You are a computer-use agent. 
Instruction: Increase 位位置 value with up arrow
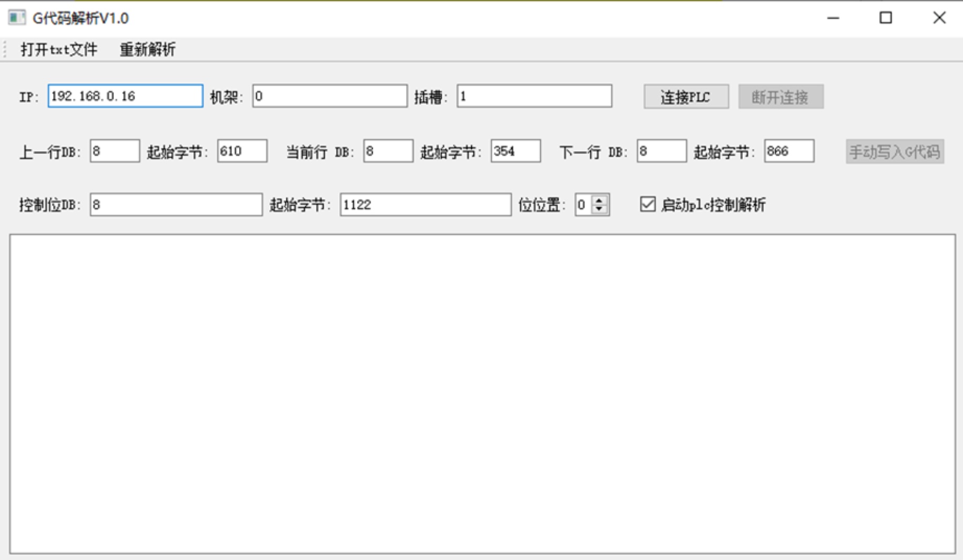(x=599, y=200)
